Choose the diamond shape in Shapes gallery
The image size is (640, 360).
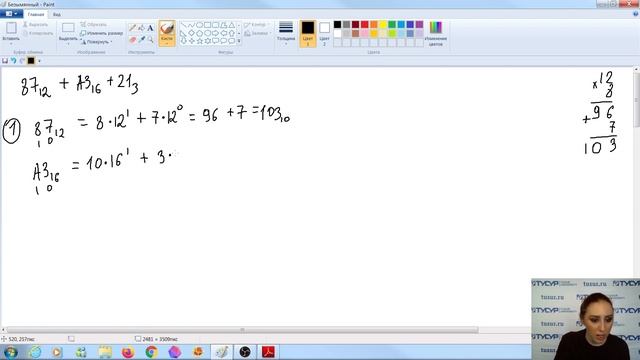pyautogui.click(x=191, y=33)
